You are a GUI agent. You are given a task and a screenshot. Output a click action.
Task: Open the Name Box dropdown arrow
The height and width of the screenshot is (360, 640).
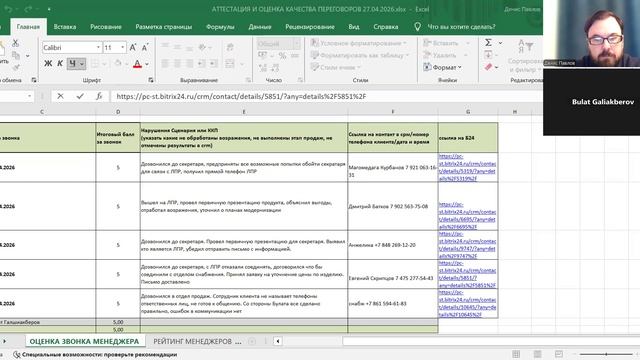29,96
